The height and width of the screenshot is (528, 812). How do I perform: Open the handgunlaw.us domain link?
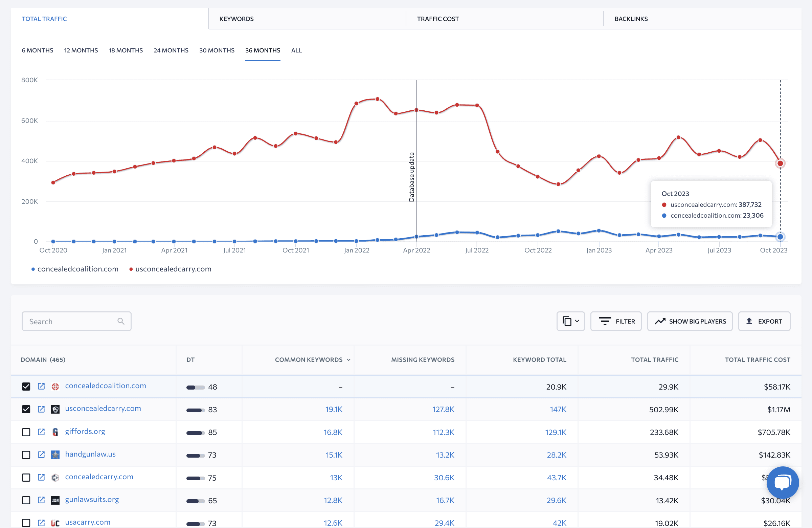90,454
